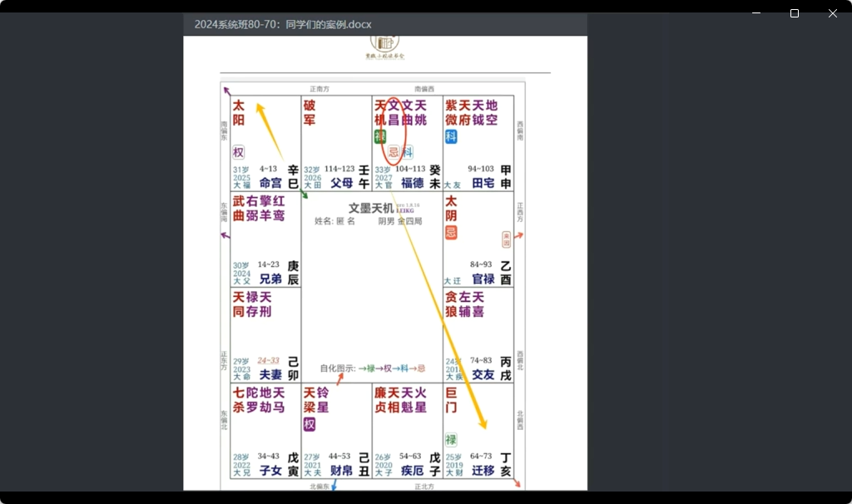Click the age range 114~123
This screenshot has height=504, width=852.
pyautogui.click(x=339, y=169)
